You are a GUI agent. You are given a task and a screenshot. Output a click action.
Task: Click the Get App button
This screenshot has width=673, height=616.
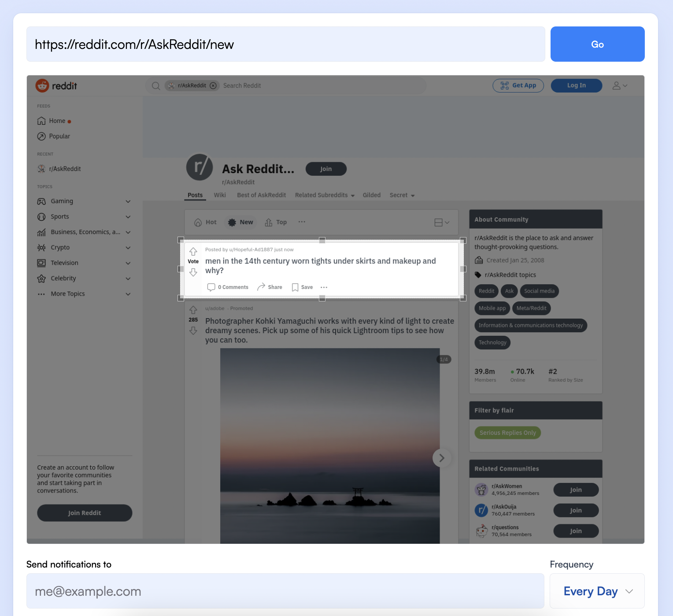click(x=518, y=85)
